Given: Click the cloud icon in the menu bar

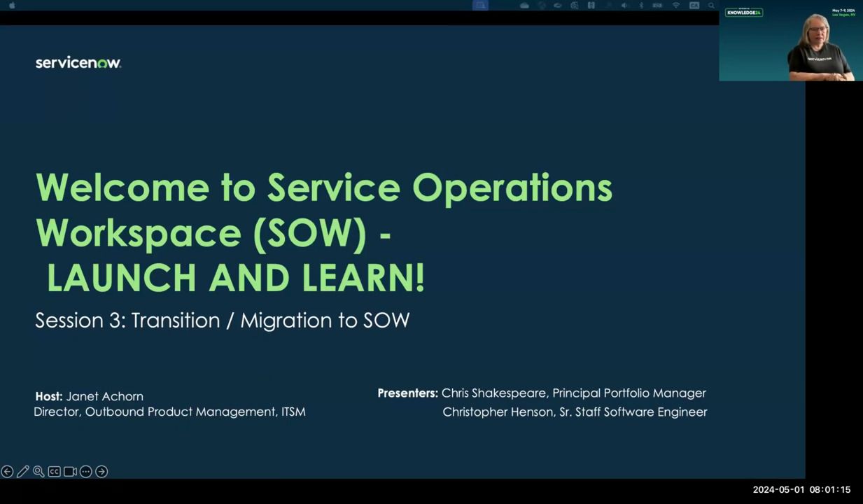Looking at the screenshot, I should click(x=524, y=5).
